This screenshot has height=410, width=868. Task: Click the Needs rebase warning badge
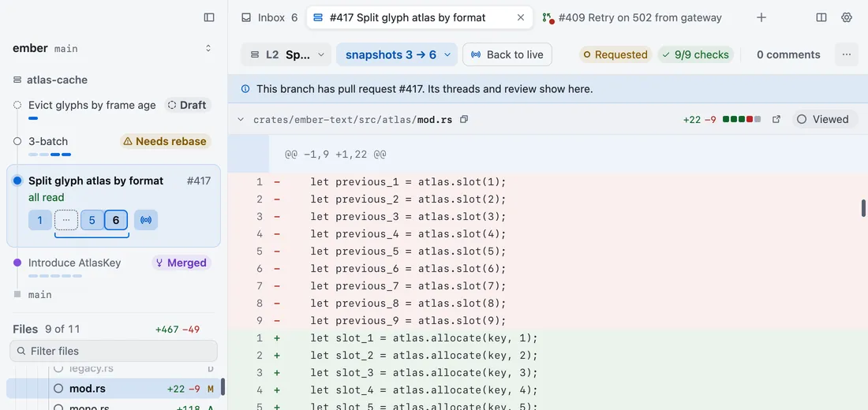166,141
